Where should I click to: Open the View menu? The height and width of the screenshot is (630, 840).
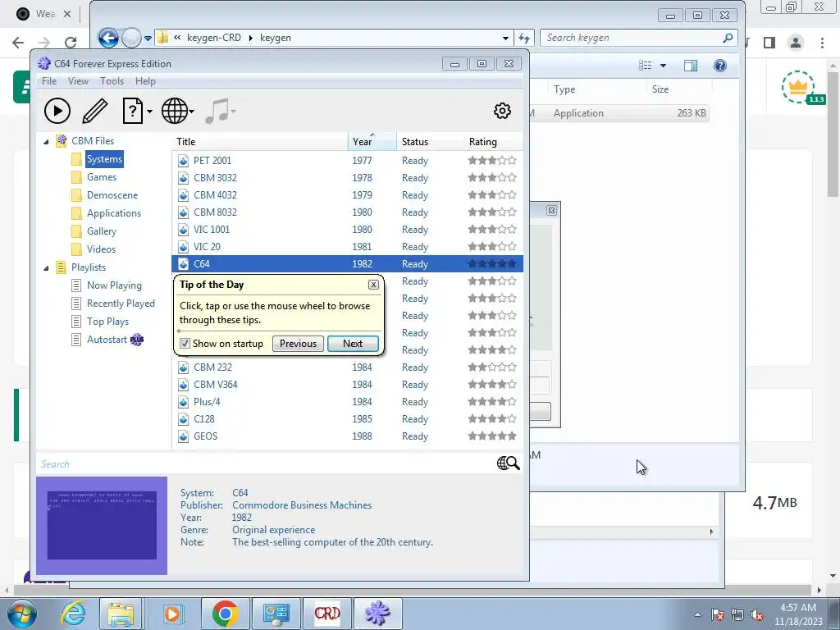pyautogui.click(x=78, y=81)
